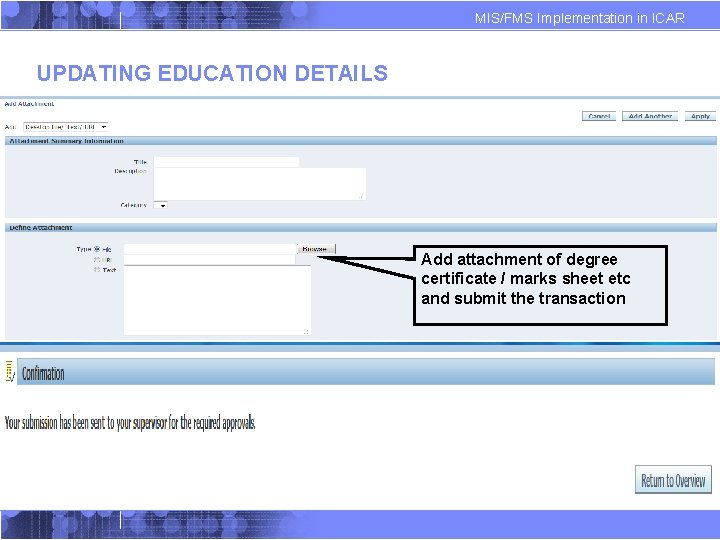Click the Add Another button

(650, 116)
